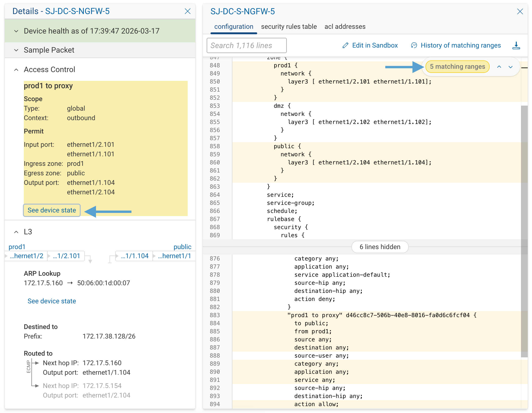Click Output port ethernet1/2.104 in Routed to
The width and height of the screenshot is (532, 413).
106,395
